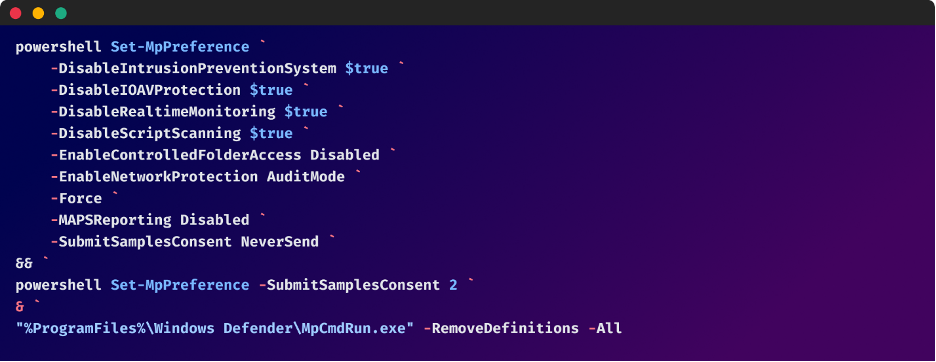Click the yellow minimize window dot
The width and height of the screenshot is (936, 362).
pos(38,13)
